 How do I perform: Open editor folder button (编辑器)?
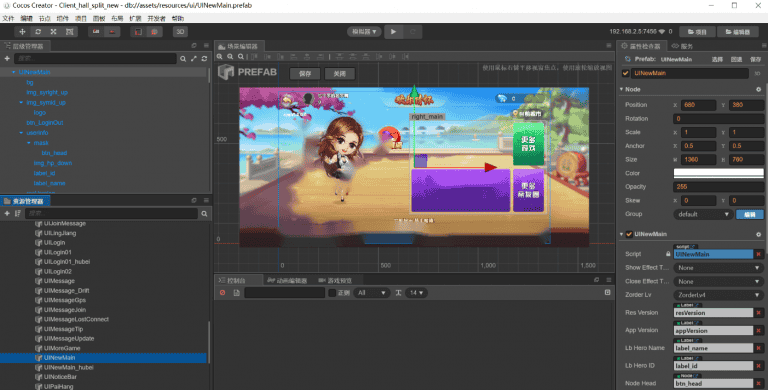coord(738,31)
